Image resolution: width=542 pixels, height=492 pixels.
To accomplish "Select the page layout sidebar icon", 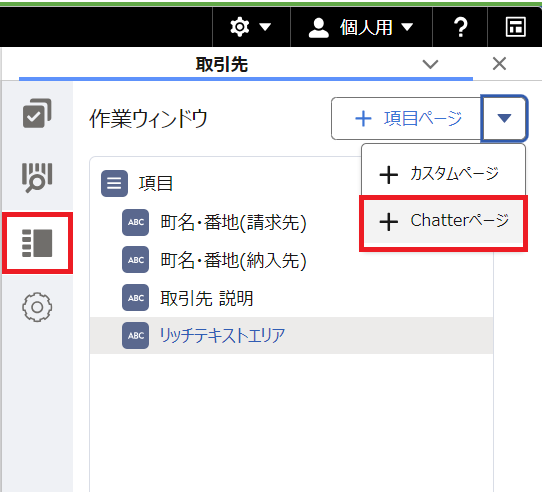I will pos(37,243).
